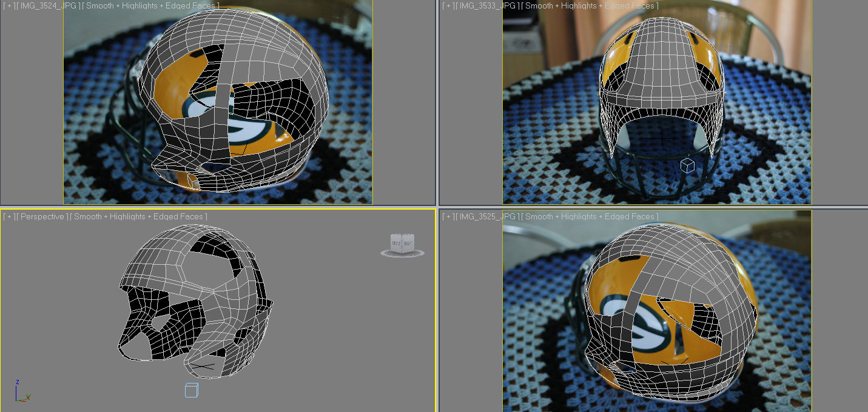Open shading label menu in the Perspective viewport

click(139, 216)
